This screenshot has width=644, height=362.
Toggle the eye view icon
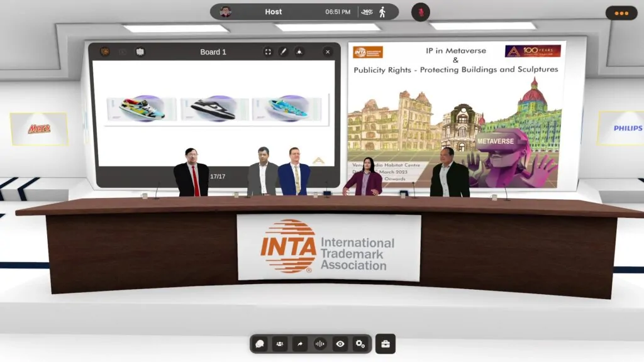click(340, 344)
